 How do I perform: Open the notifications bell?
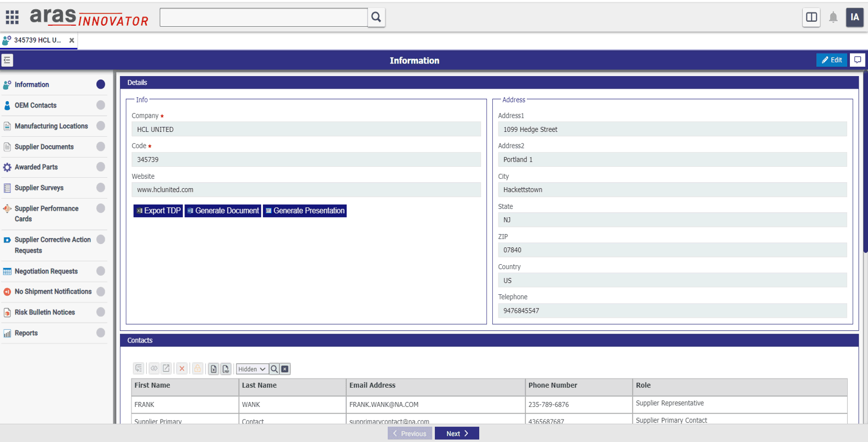(833, 17)
